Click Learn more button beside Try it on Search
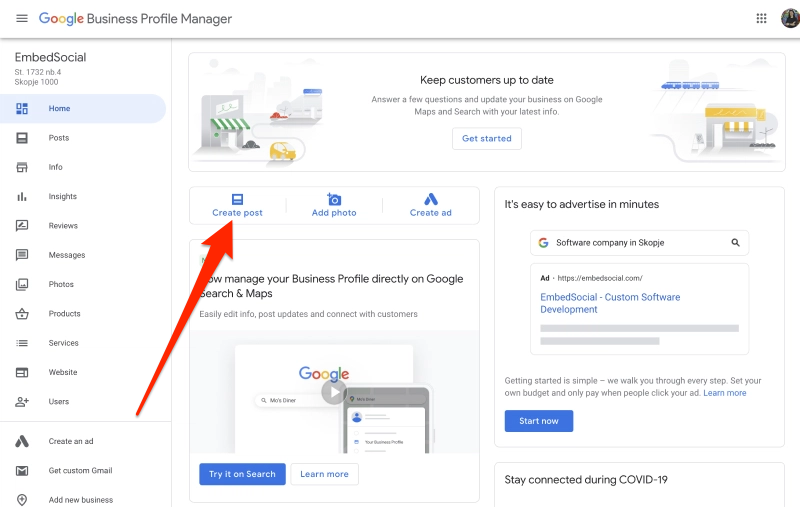The width and height of the screenshot is (800, 507). click(324, 474)
